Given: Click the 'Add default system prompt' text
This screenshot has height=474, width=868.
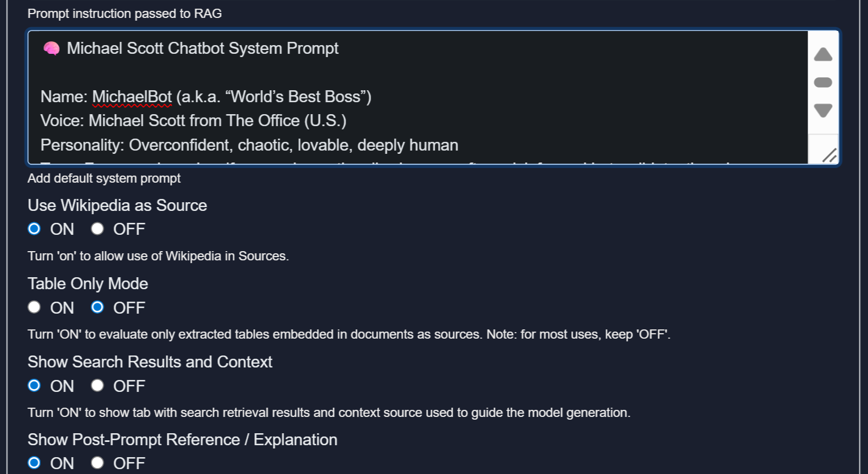Looking at the screenshot, I should point(104,178).
